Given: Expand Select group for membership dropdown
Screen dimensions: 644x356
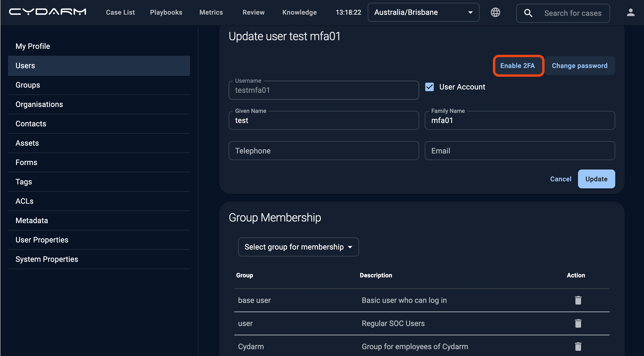Looking at the screenshot, I should pyautogui.click(x=298, y=247).
